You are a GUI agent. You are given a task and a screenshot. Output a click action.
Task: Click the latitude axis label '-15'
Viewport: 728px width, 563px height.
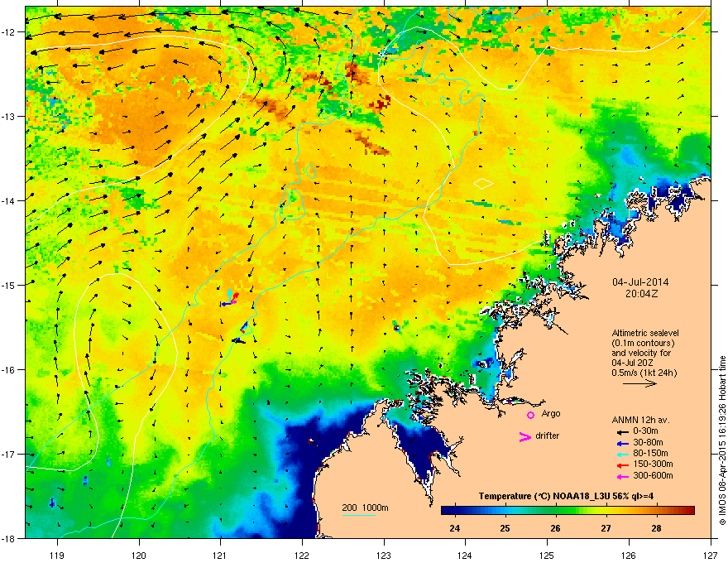click(x=9, y=285)
